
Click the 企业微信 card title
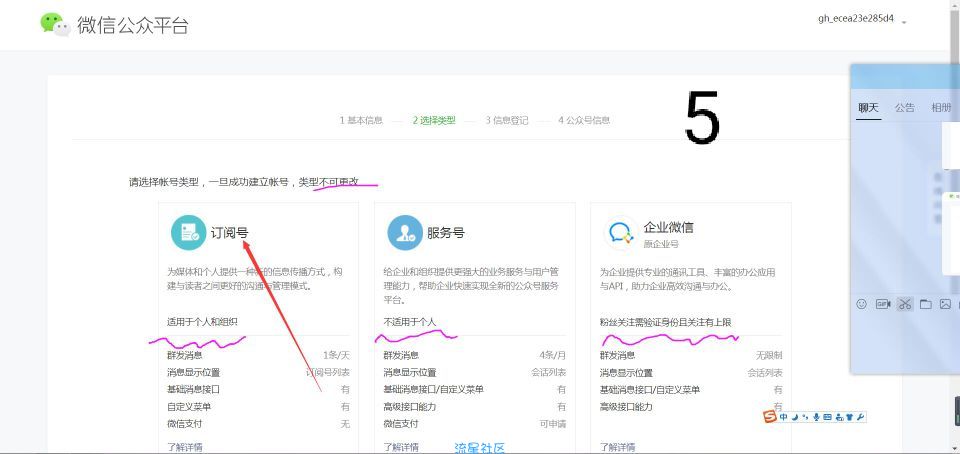coord(669,227)
